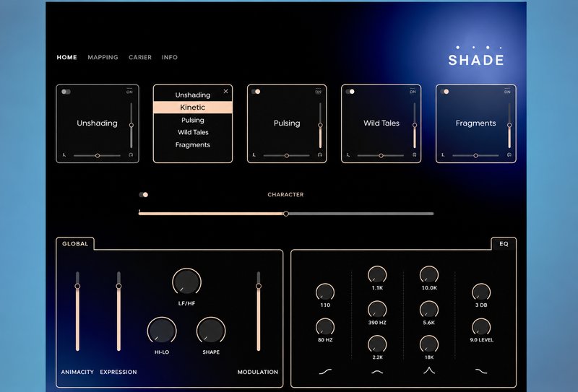Click the 1.1K EQ knob
The height and width of the screenshot is (392, 578).
[x=377, y=274]
